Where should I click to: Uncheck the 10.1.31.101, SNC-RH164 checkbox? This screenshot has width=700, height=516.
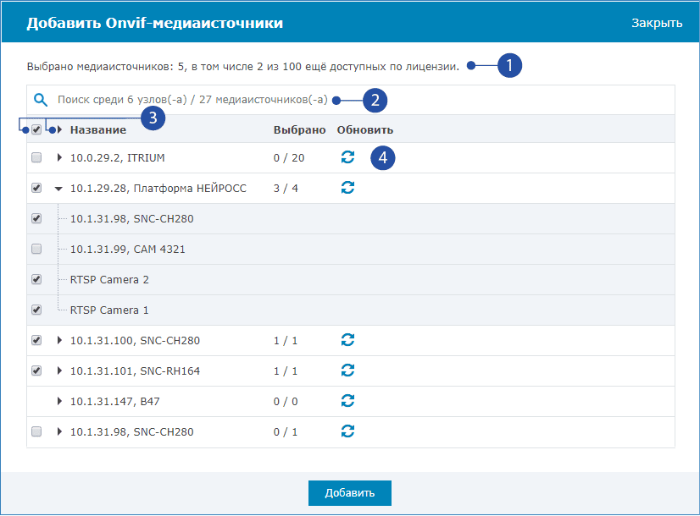(x=37, y=370)
